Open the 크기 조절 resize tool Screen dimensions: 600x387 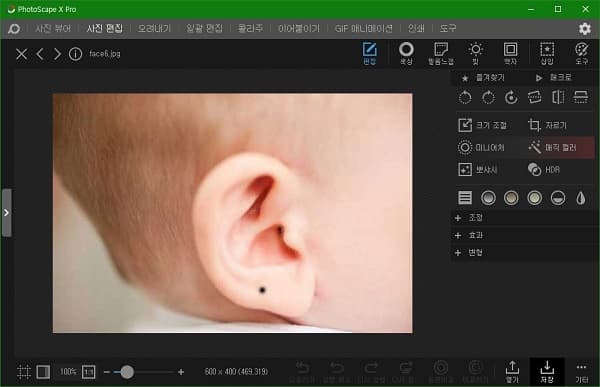(x=483, y=125)
